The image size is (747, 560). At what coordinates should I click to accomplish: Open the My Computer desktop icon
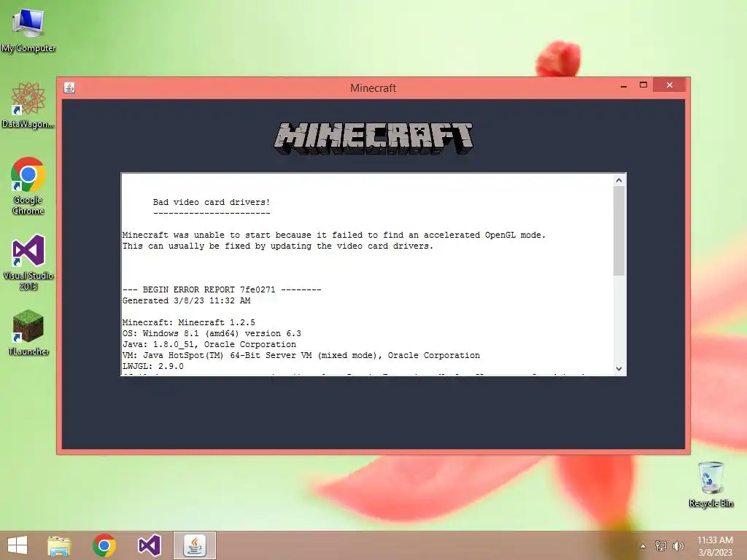[x=28, y=29]
